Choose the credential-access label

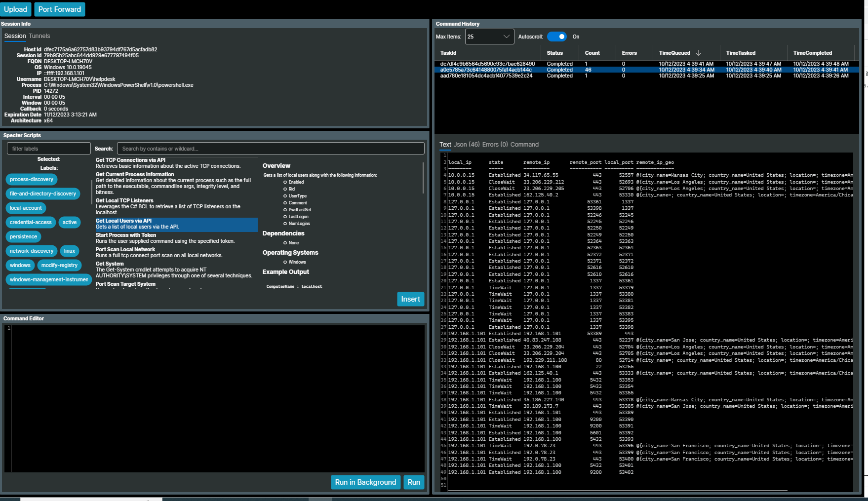click(x=31, y=222)
